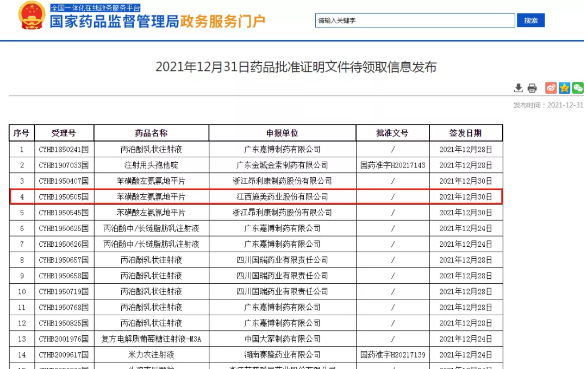The width and height of the screenshot is (584, 369).
Task: Click the 国家药品监督管理局 site title
Action: 115,22
